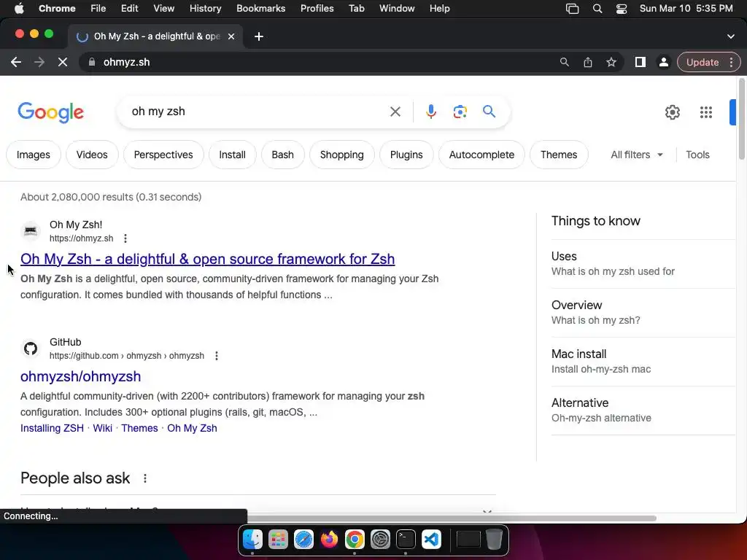Viewport: 747px width, 560px height.
Task: Open the zoom magnifier icon in address bar
Action: click(x=565, y=62)
